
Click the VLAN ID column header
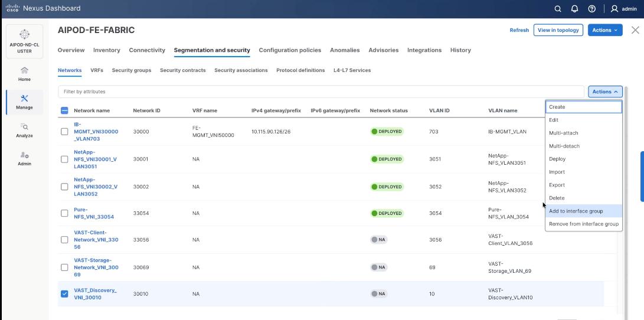(x=439, y=110)
